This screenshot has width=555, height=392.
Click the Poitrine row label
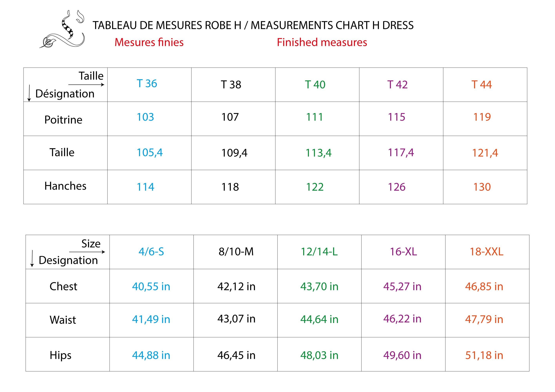pyautogui.click(x=63, y=120)
